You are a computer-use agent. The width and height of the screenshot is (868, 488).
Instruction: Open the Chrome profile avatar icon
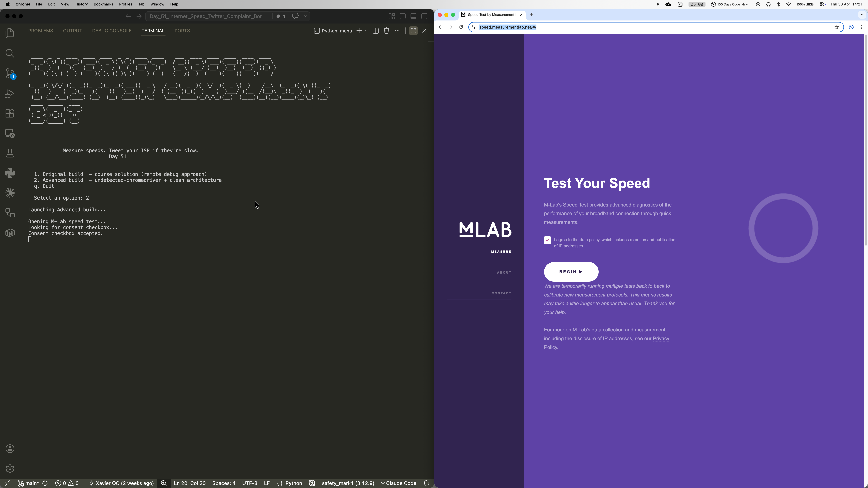tap(851, 27)
